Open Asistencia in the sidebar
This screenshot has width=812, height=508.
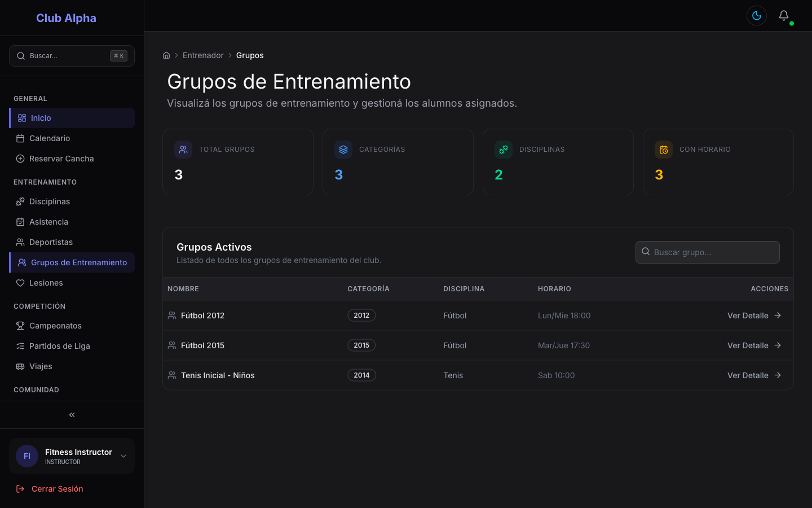point(72,222)
